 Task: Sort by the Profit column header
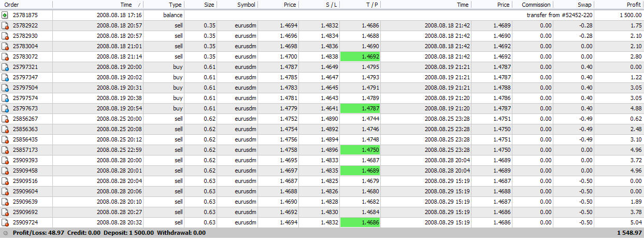coord(619,5)
